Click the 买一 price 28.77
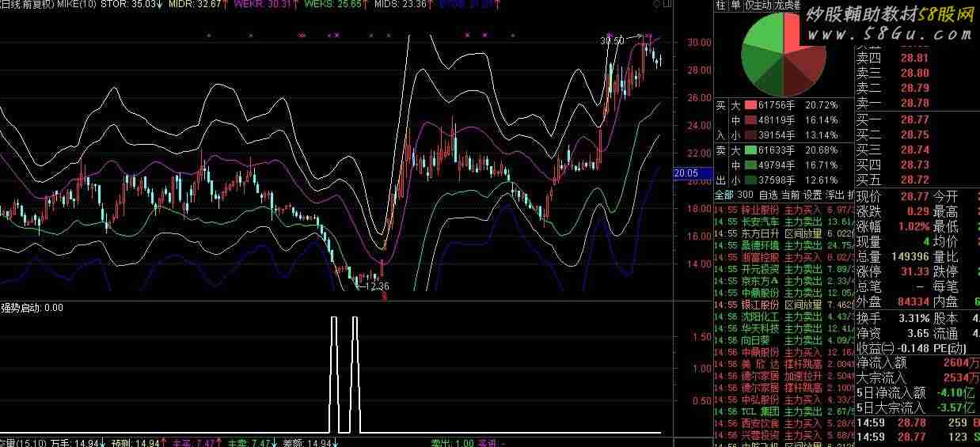Viewport: 980px width, 447px height. click(x=914, y=119)
